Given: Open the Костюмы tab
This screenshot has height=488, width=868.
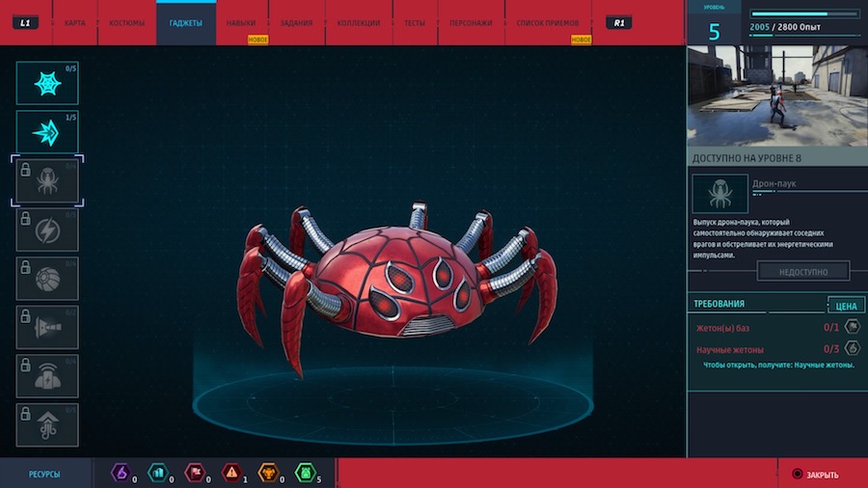Looking at the screenshot, I should 126,23.
